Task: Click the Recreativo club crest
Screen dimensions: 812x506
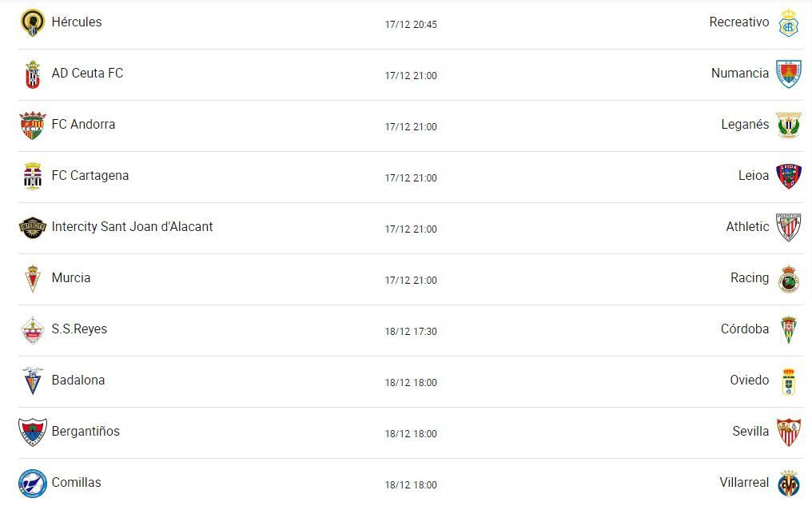Action: click(788, 23)
